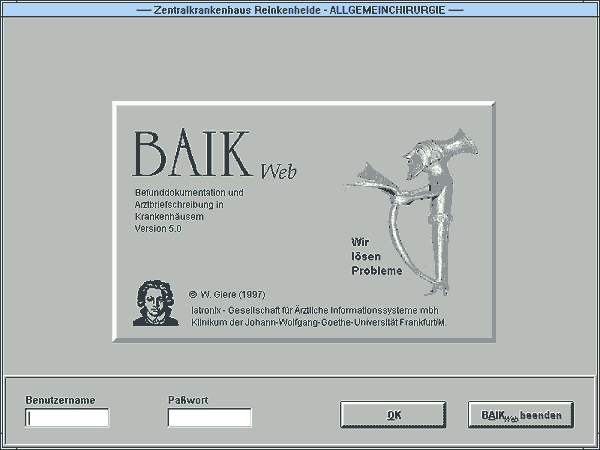Image resolution: width=600 pixels, height=450 pixels.
Task: Click the Goethe portrait logo
Action: pos(155,303)
